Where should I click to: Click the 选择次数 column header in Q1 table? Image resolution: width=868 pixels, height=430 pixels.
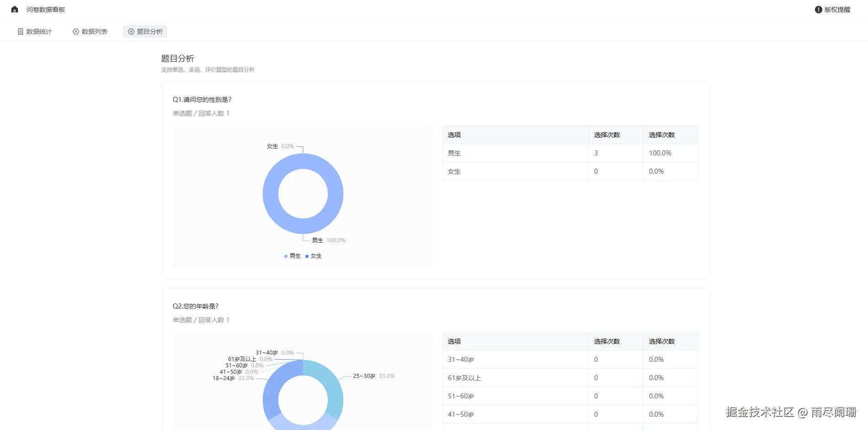(x=606, y=134)
